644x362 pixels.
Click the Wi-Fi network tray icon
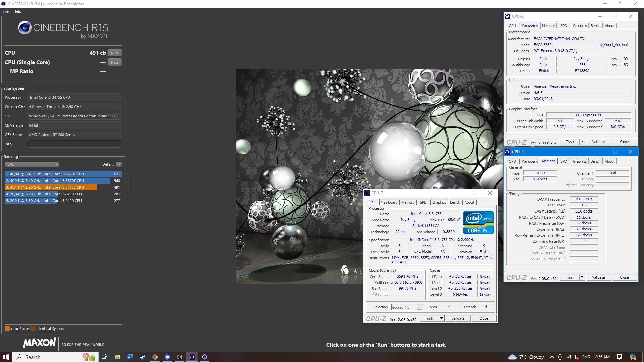tap(569, 357)
